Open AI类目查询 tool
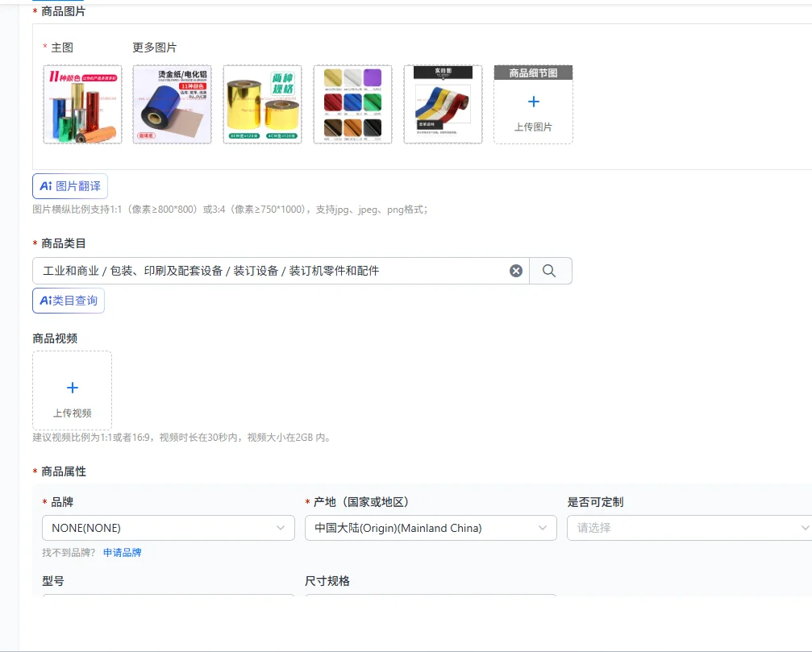The height and width of the screenshot is (652, 812). (x=69, y=301)
